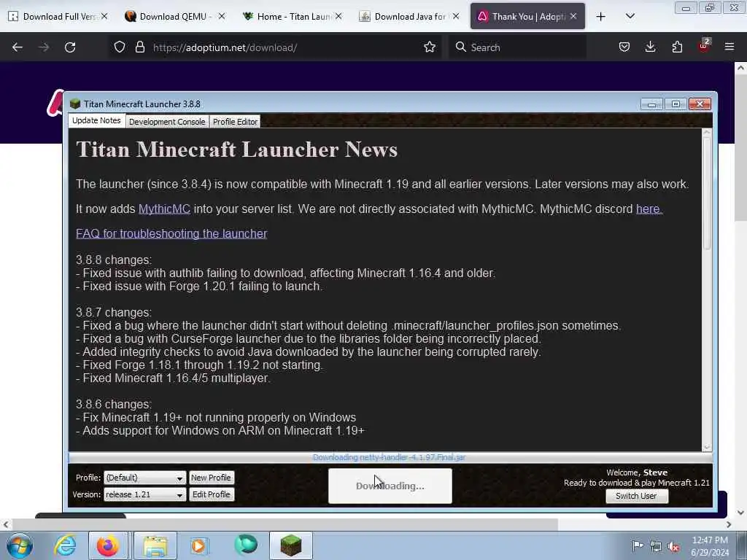
Task: Click launcher news scroll up arrow
Action: 707,133
